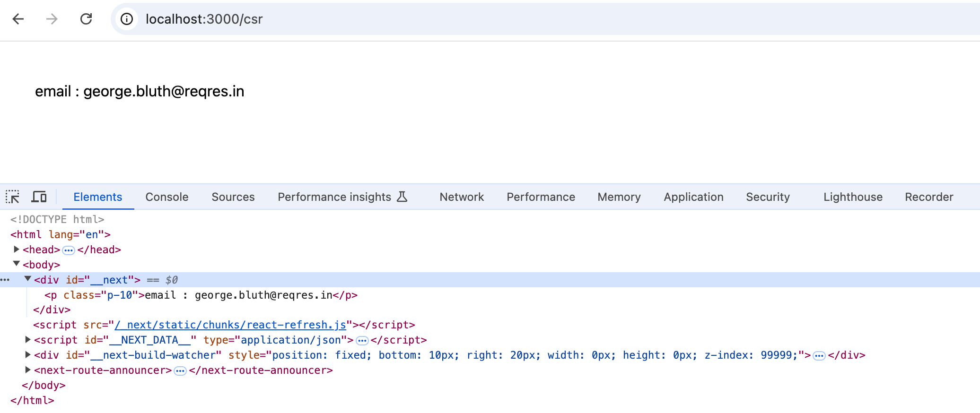Screen dimensions: 980x413
Task: Activate the inspect element picker icon
Action: (x=13, y=197)
